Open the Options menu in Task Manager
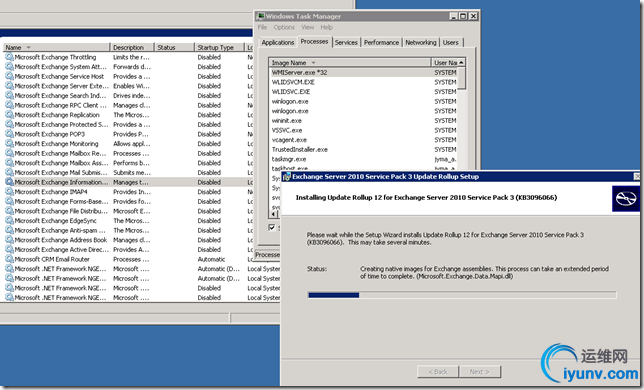 [284, 28]
